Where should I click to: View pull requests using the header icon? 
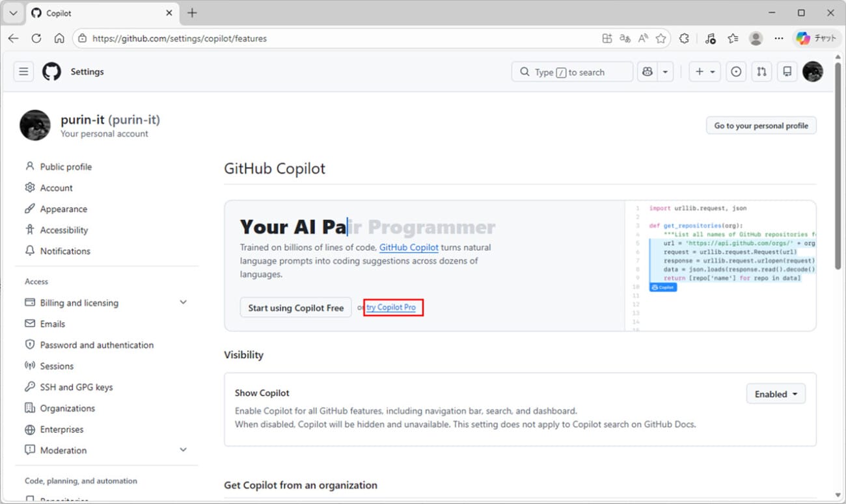pos(761,72)
